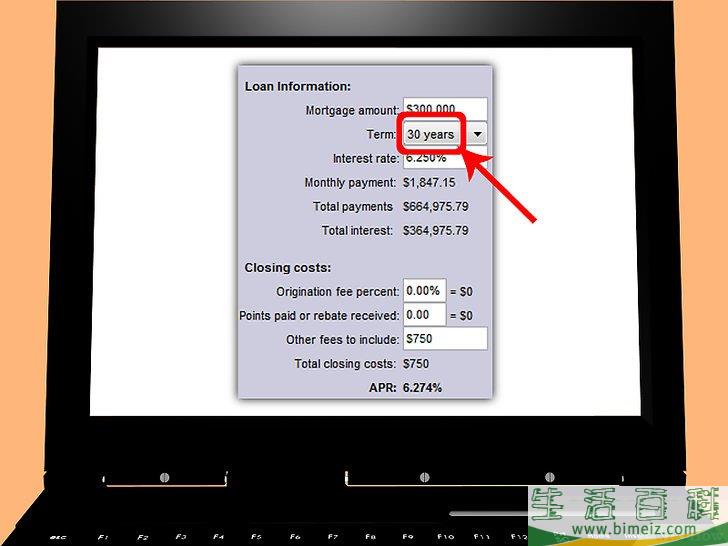Click the Other fees to include field
Viewport: 728px width, 546px height.
tap(445, 338)
